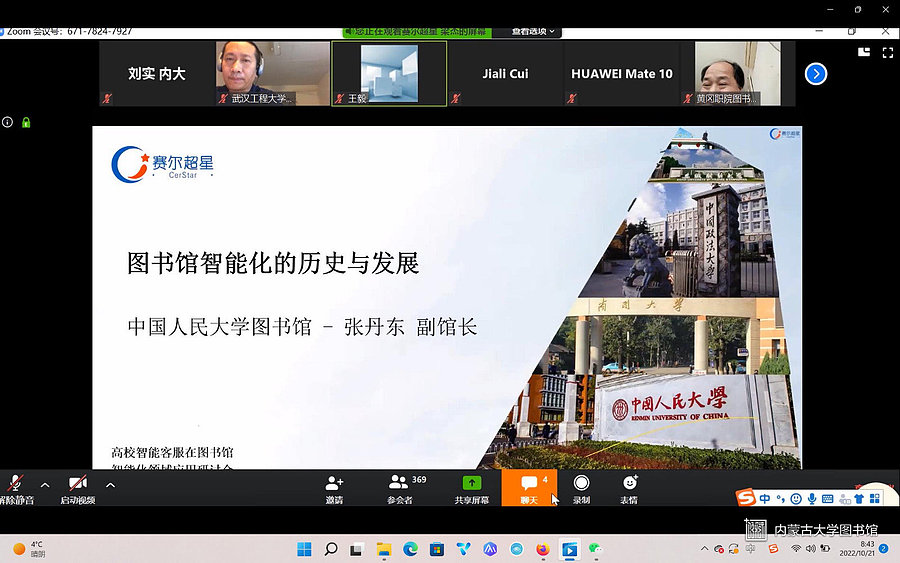The height and width of the screenshot is (563, 900).
Task: Open Microsoft Store from the taskbar
Action: click(x=437, y=550)
